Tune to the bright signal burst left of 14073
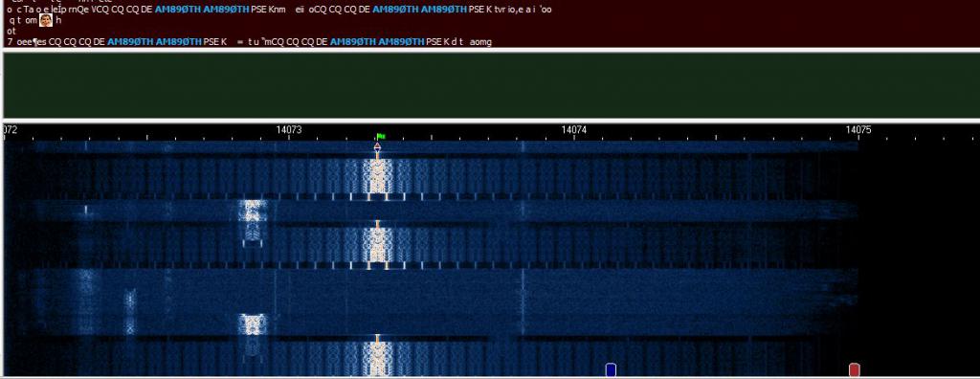 (x=252, y=211)
